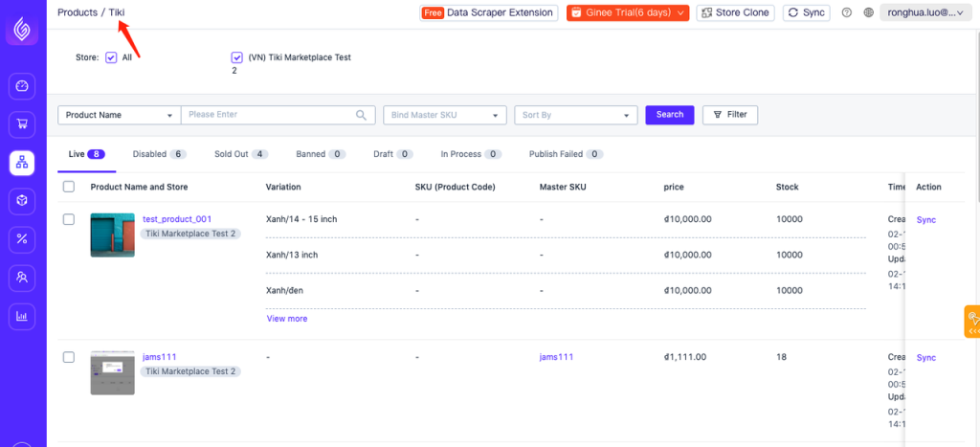Click the Xanh/14 - 15 inch variation

[x=301, y=219]
